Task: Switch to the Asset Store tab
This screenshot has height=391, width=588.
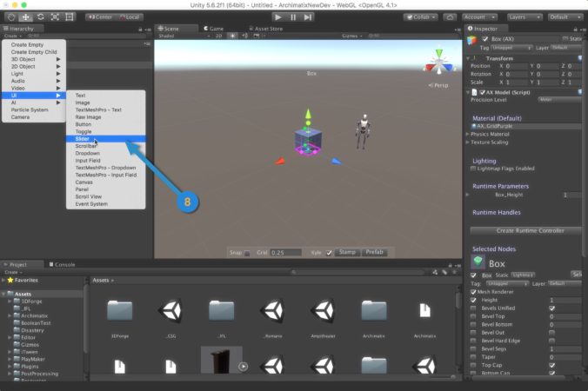Action: click(x=265, y=29)
